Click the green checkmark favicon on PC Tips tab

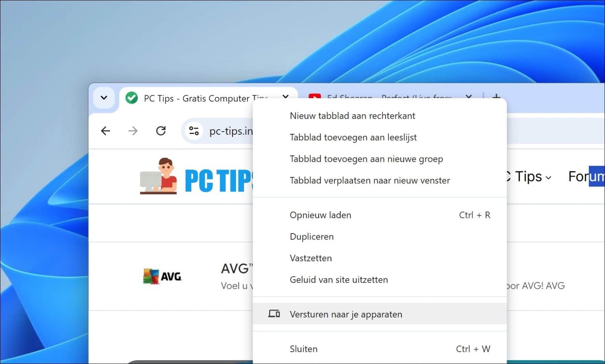(x=131, y=98)
